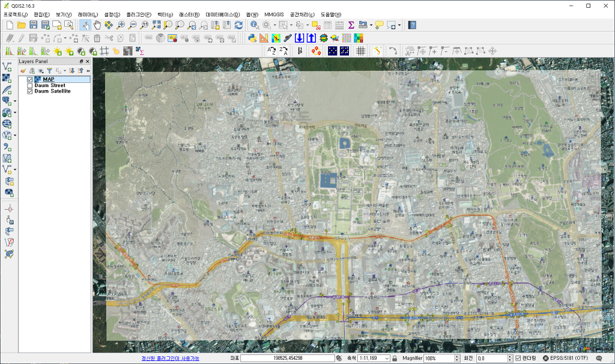The width and height of the screenshot is (615, 364).
Task: Click the Refresh map icon
Action: tap(238, 25)
